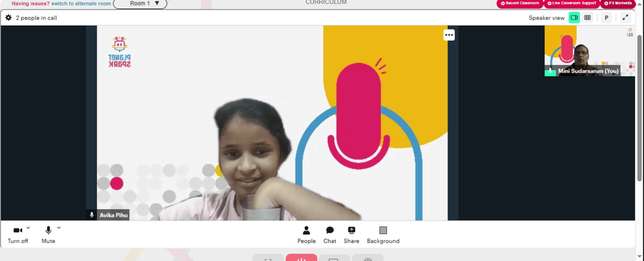
Task: Switch to speaker view layout icon
Action: coord(574,17)
